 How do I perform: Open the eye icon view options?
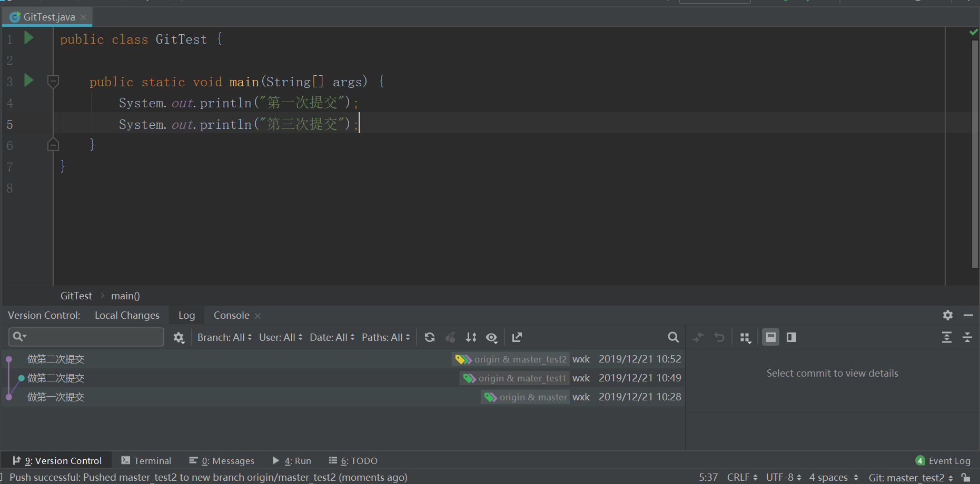click(492, 338)
